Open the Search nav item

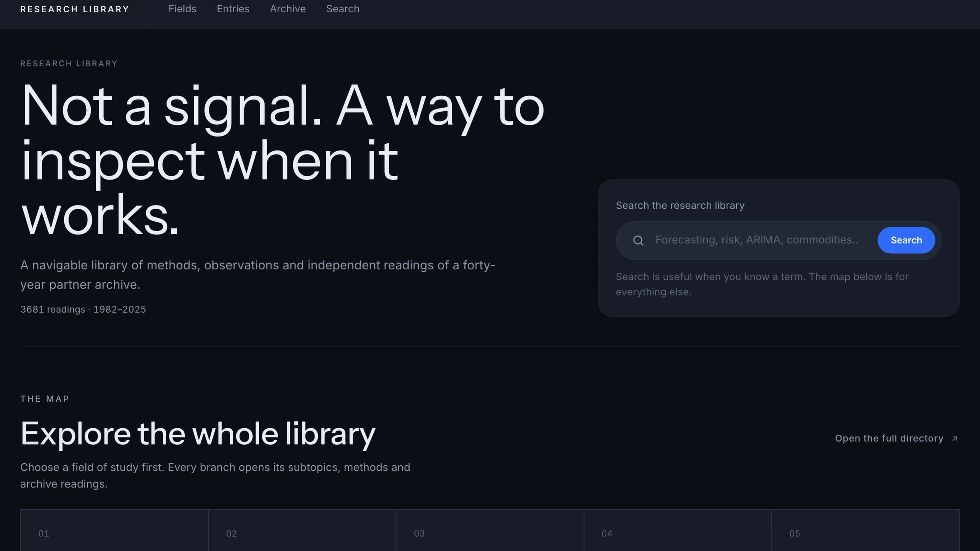pos(343,9)
